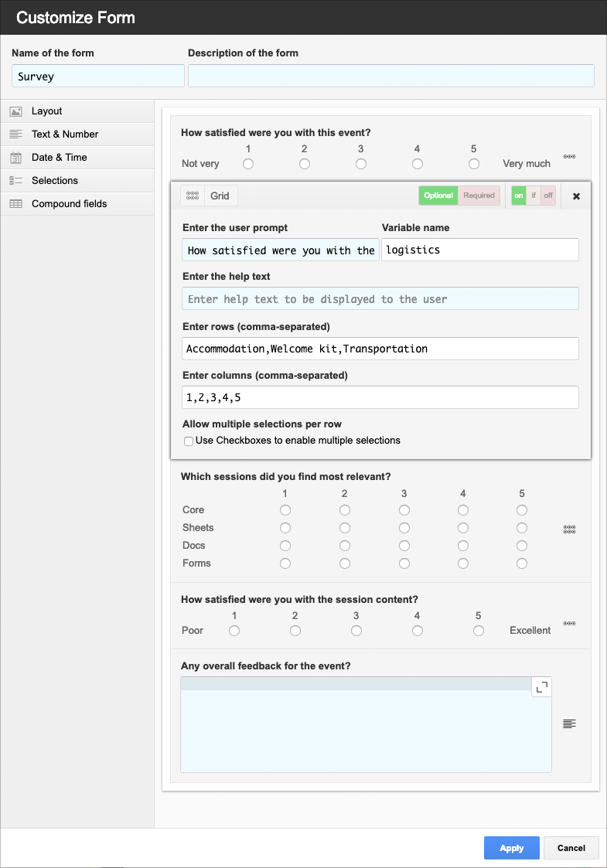
Task: Set the field to Optional
Action: [x=438, y=196]
